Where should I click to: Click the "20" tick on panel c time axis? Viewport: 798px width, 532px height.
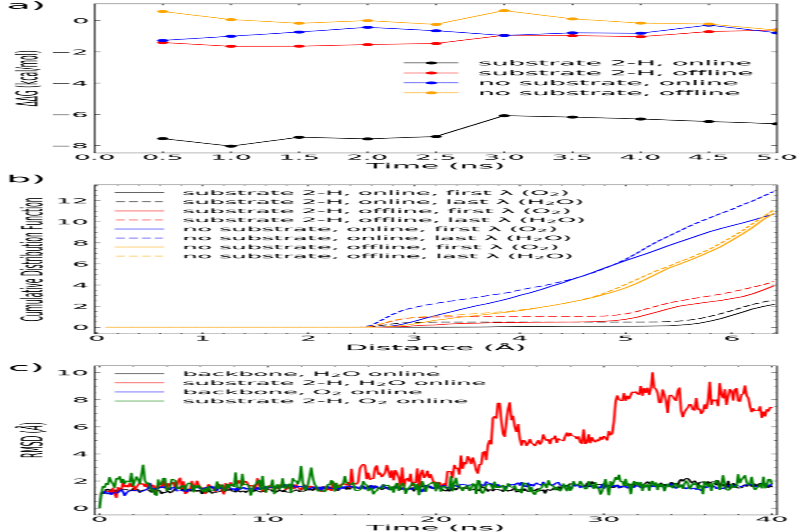point(435,519)
